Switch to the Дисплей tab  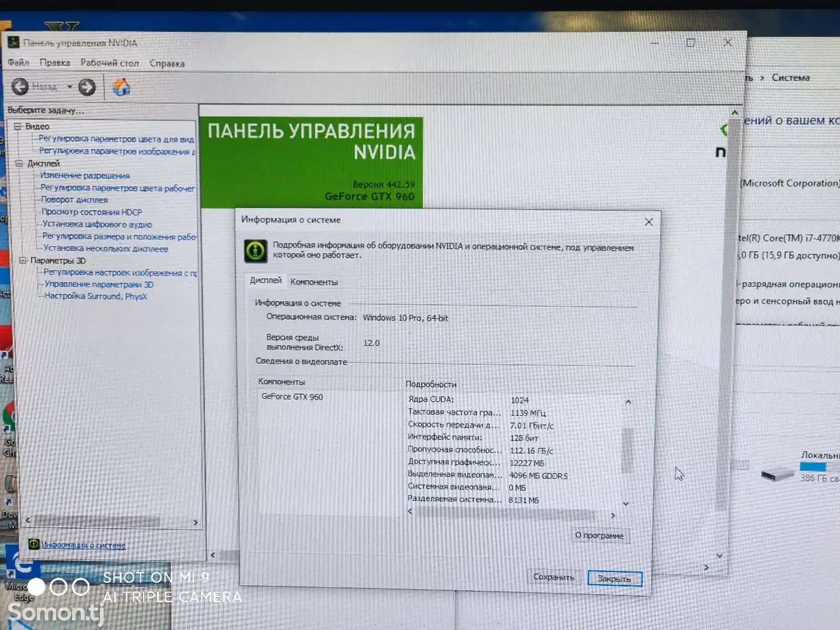click(266, 280)
